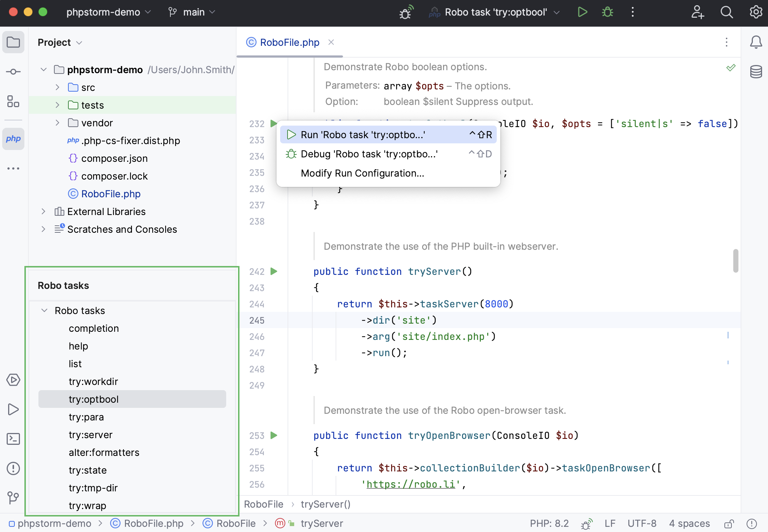Choose Run 'Robo task try:optbo...' menu item
768x532 pixels.
(388, 134)
